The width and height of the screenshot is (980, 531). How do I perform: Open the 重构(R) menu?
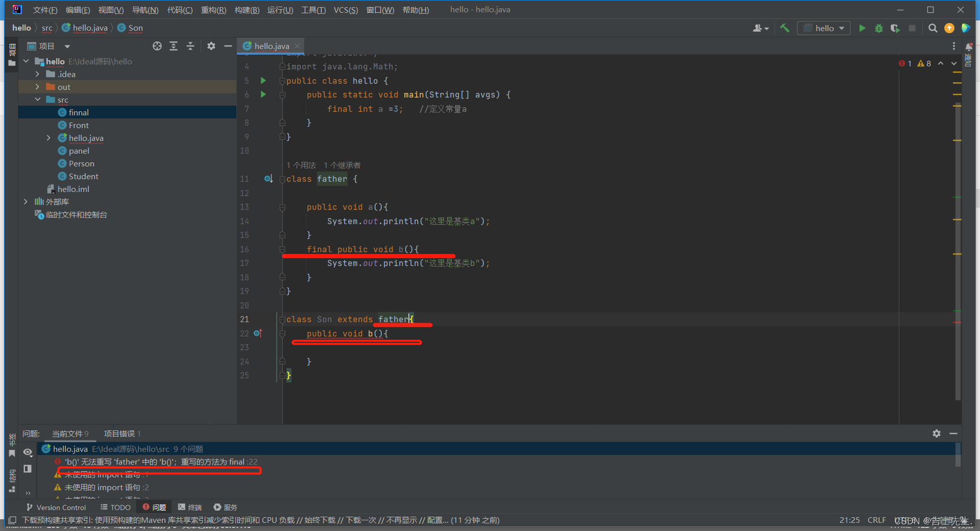[213, 10]
